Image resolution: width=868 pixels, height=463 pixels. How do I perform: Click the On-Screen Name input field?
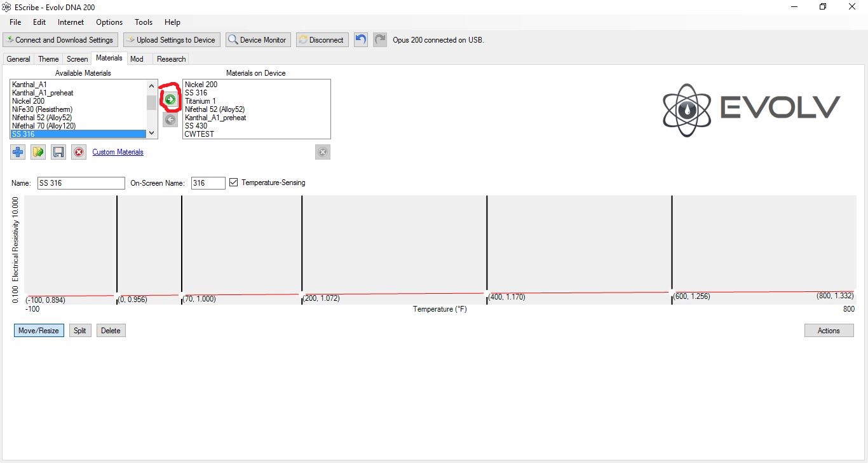pos(208,183)
